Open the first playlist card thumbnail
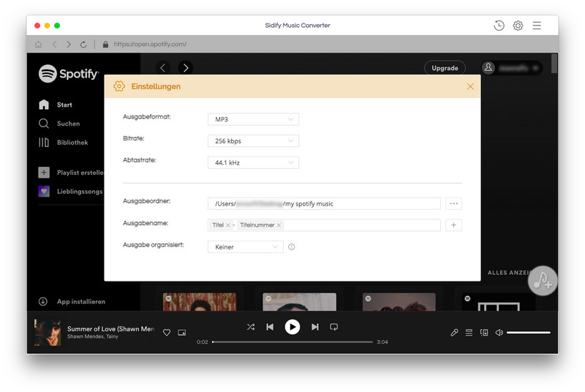The height and width of the screenshot is (392, 585). coord(200,302)
